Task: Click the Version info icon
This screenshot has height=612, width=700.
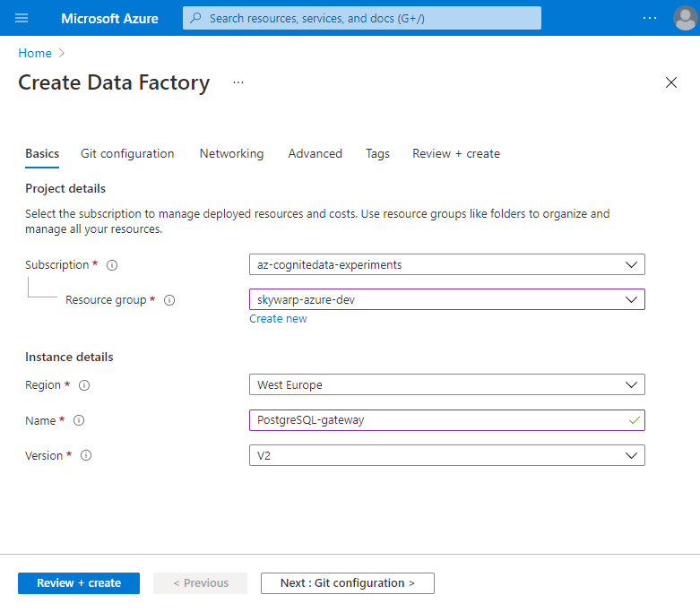Action: (86, 455)
